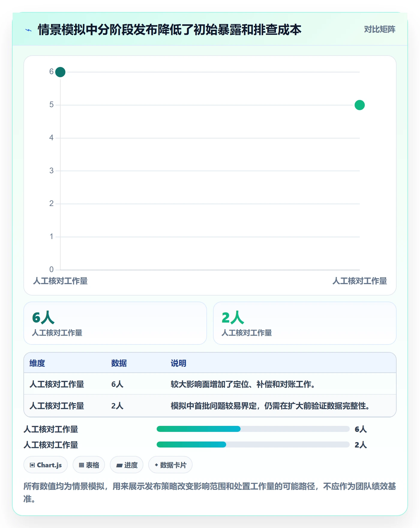This screenshot has height=528, width=420.
Task: Click the diamond icon in 数据卡片 chip
Action: point(156,465)
